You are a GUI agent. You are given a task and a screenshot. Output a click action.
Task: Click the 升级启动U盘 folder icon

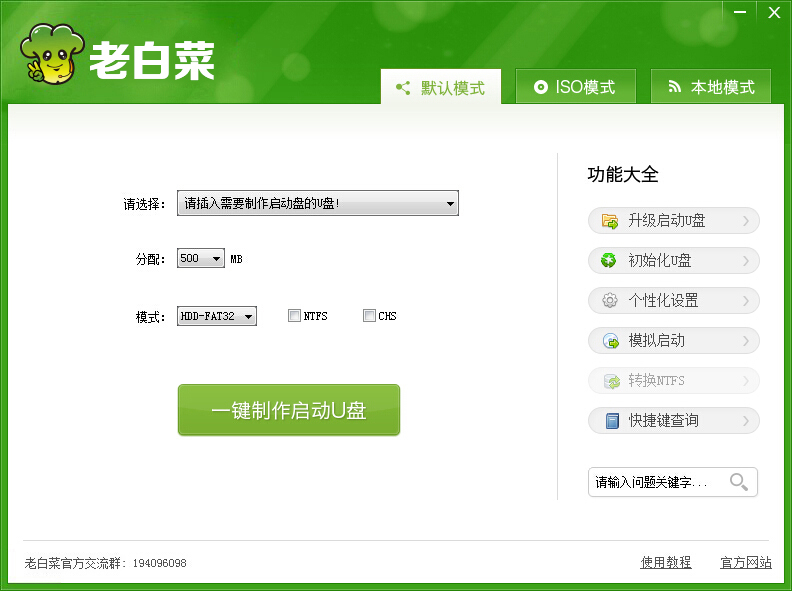tap(609, 221)
